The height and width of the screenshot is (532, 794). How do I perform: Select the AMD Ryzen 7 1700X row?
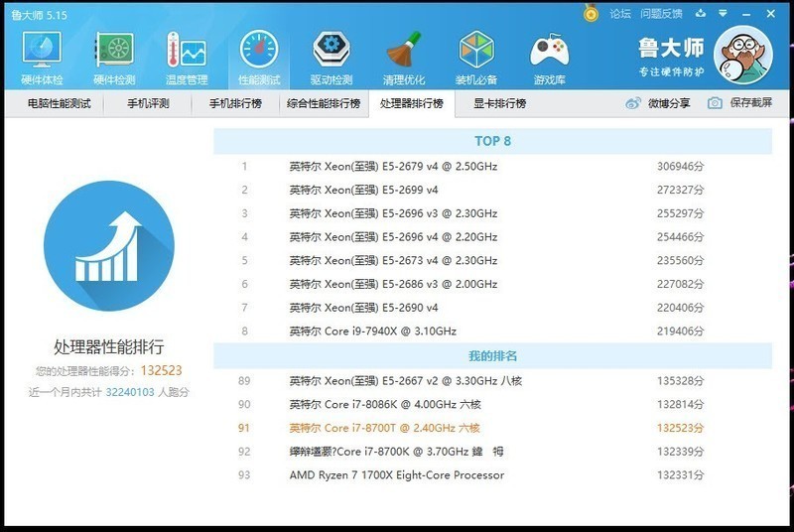(x=492, y=474)
